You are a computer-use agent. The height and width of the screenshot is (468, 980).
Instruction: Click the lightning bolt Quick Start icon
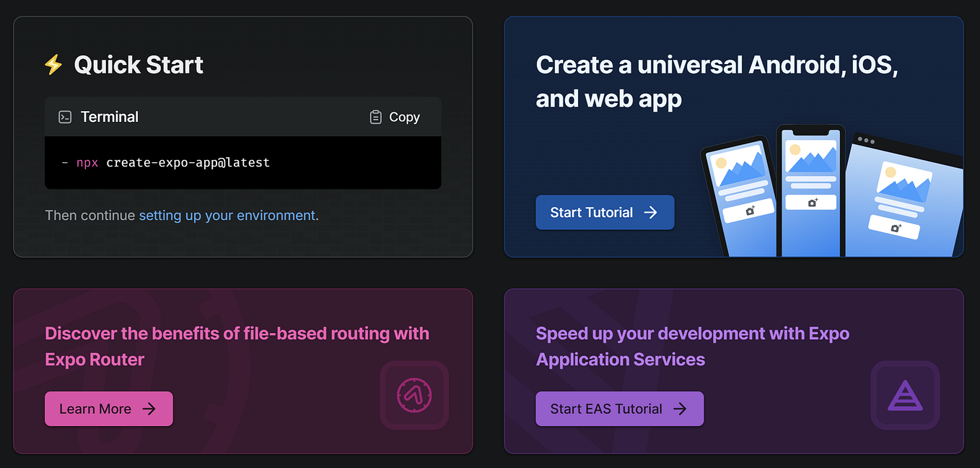point(52,65)
